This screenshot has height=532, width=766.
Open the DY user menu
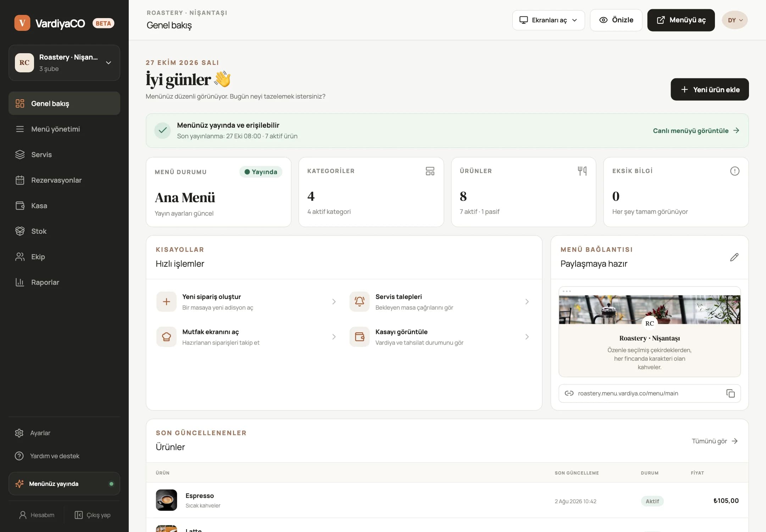tap(734, 20)
